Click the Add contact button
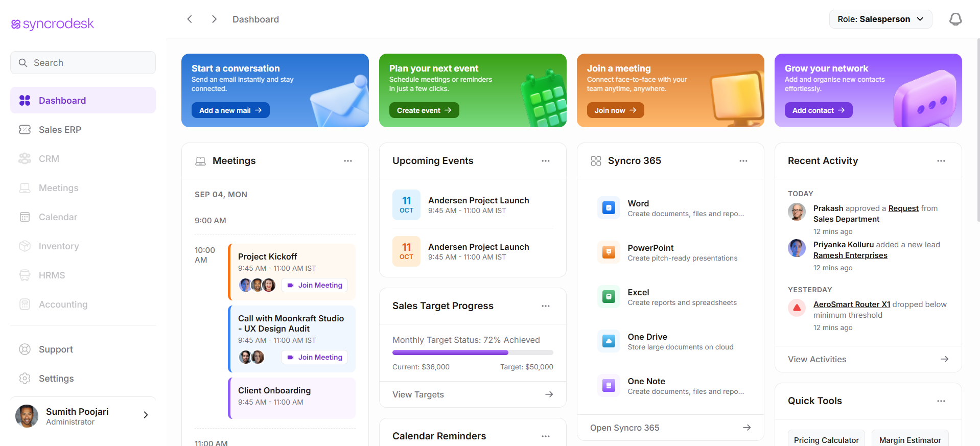Viewport: 980px width, 446px height. 819,110
